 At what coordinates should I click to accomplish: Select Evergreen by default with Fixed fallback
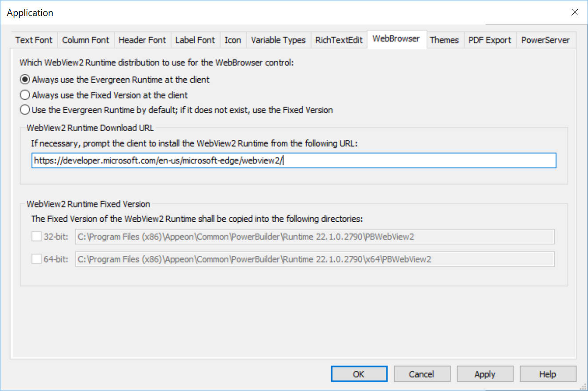coord(25,110)
